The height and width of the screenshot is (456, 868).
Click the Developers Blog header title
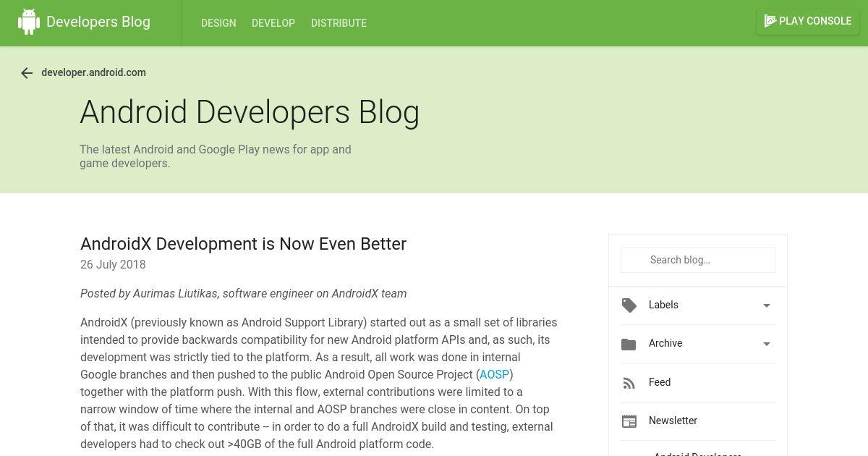pyautogui.click(x=98, y=22)
